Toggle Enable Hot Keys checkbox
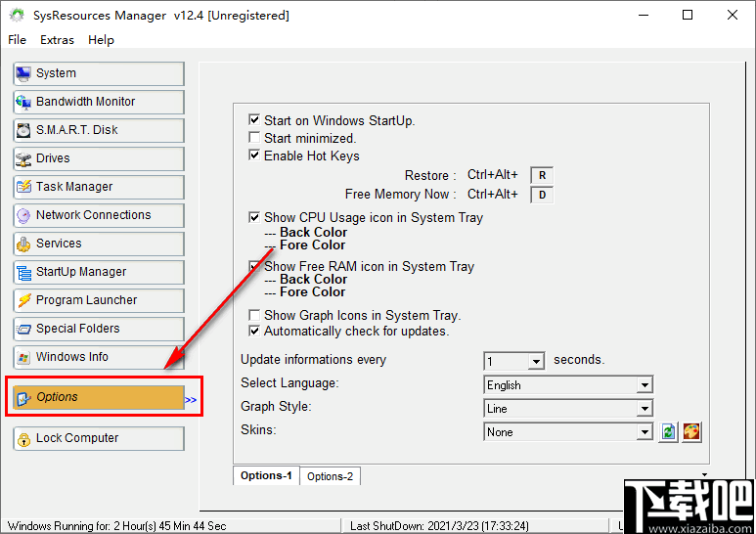 [x=254, y=156]
